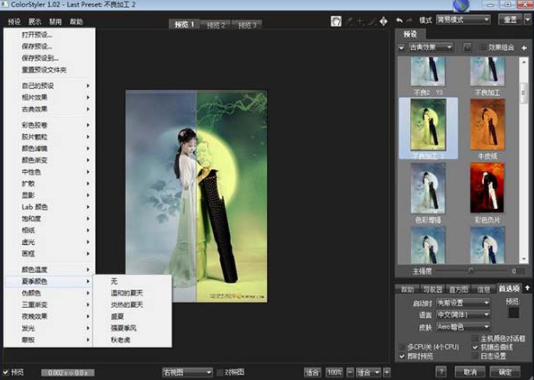Toggle the 预览 checkbox at bottom left
Screen dimensions: 534x380
(x=6, y=372)
